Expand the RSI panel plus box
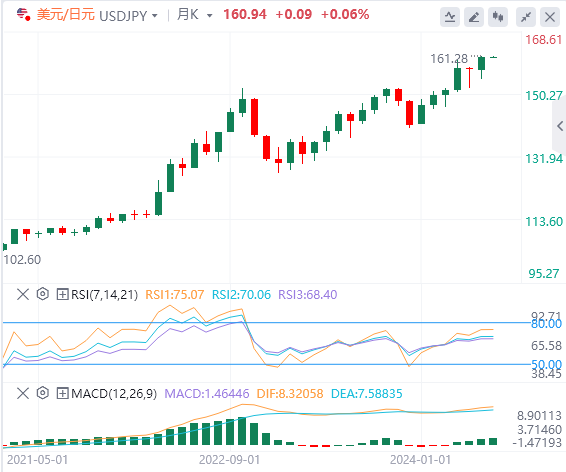The width and height of the screenshot is (566, 472). 62,294
